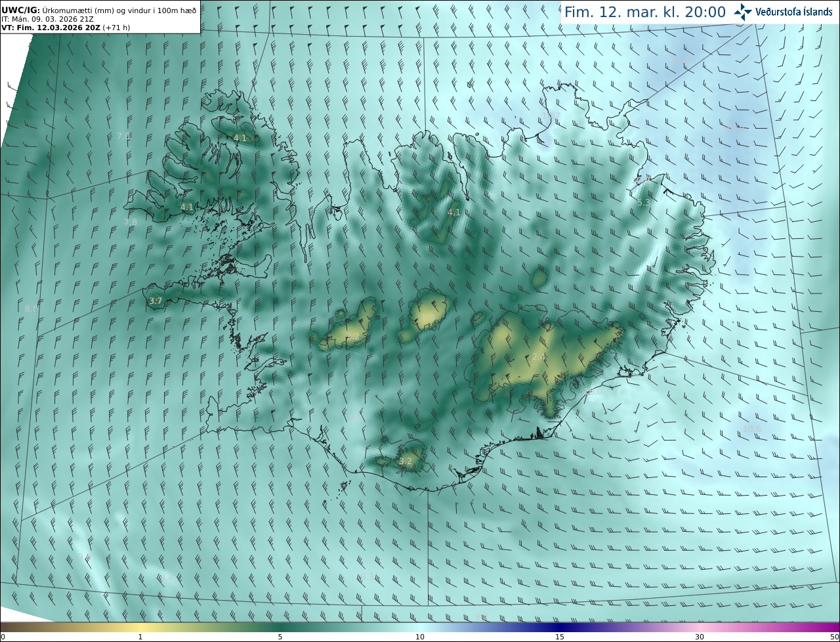Click the legend tick label 10
This screenshot has width=840, height=642.
pyautogui.click(x=420, y=637)
